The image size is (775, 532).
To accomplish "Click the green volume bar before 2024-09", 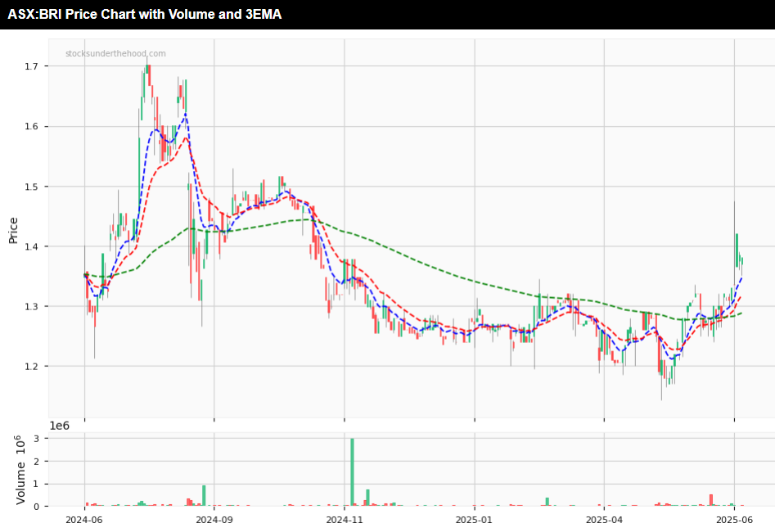I will tap(204, 496).
